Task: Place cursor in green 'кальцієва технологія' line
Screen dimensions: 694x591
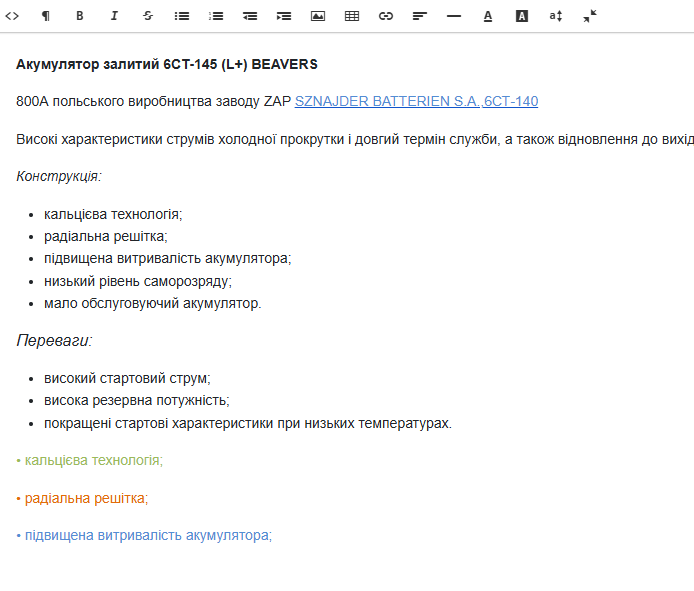Action: coord(92,461)
